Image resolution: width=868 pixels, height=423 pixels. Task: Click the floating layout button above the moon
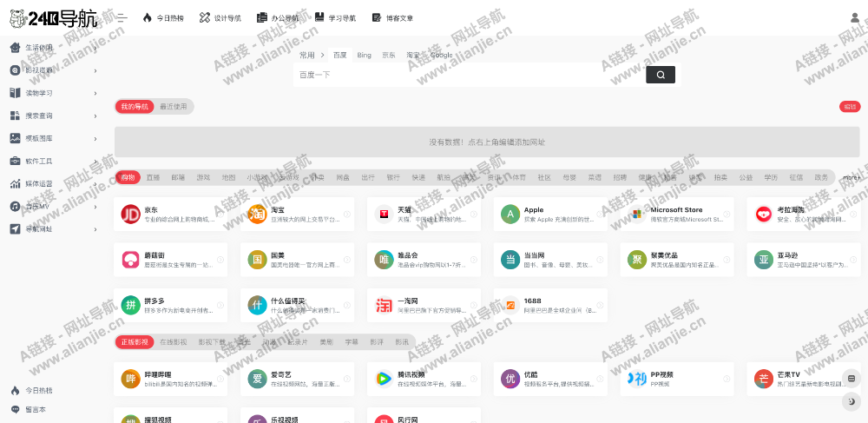click(x=852, y=379)
